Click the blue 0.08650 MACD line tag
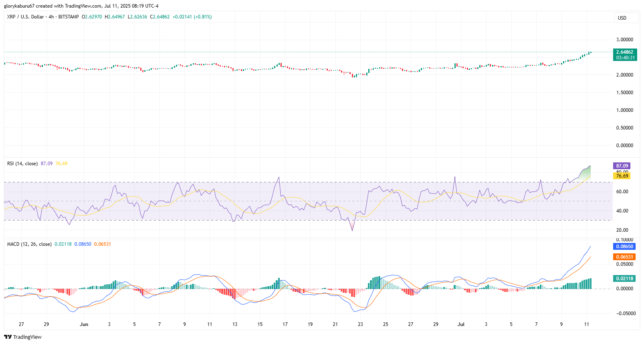644x344 pixels. tap(624, 247)
